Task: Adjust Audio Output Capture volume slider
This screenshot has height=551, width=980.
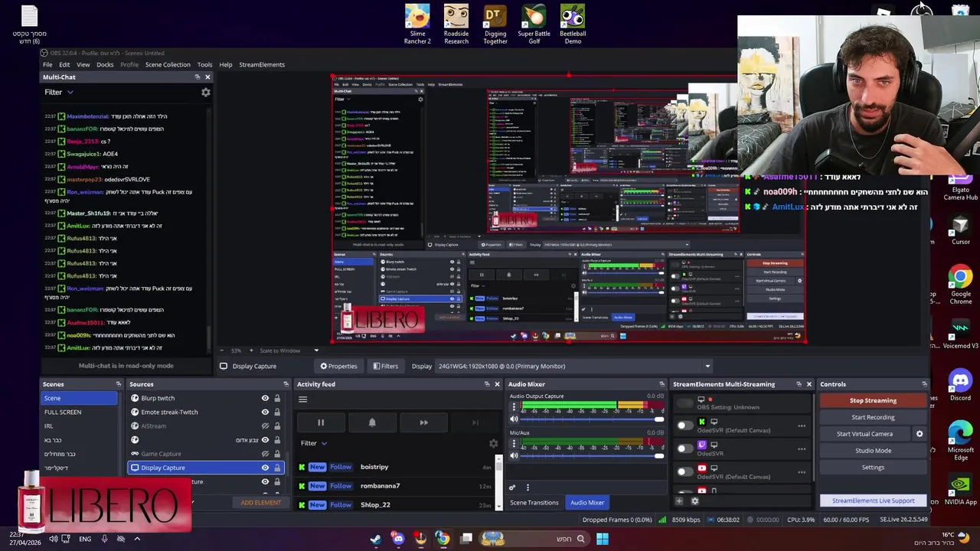Action: pos(590,419)
